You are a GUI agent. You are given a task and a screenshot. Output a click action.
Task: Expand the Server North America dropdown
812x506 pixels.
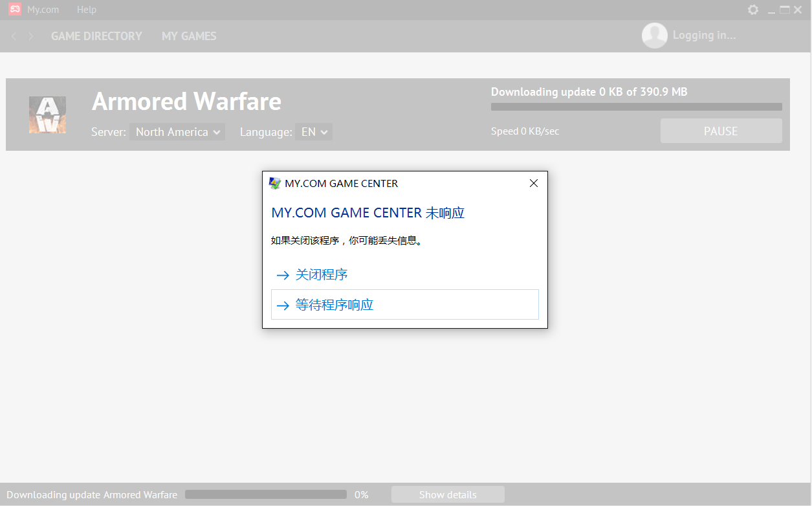point(177,132)
